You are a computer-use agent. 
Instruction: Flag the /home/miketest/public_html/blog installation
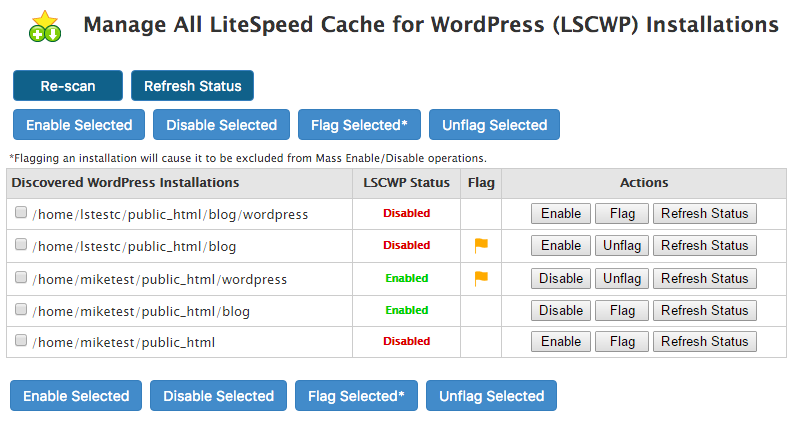pos(622,310)
